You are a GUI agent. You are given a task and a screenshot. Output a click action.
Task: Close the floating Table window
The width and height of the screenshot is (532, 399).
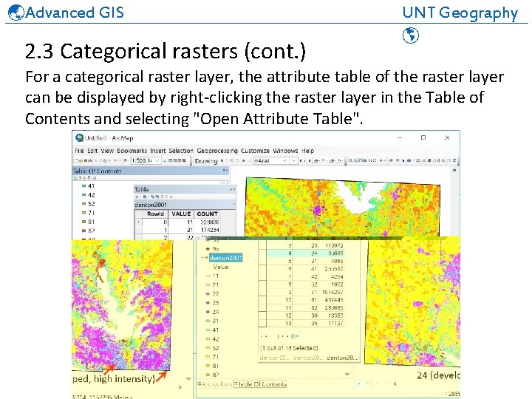click(233, 189)
